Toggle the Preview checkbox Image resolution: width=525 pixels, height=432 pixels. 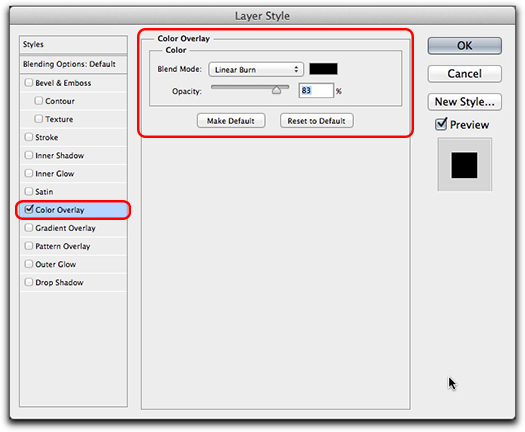pos(441,124)
